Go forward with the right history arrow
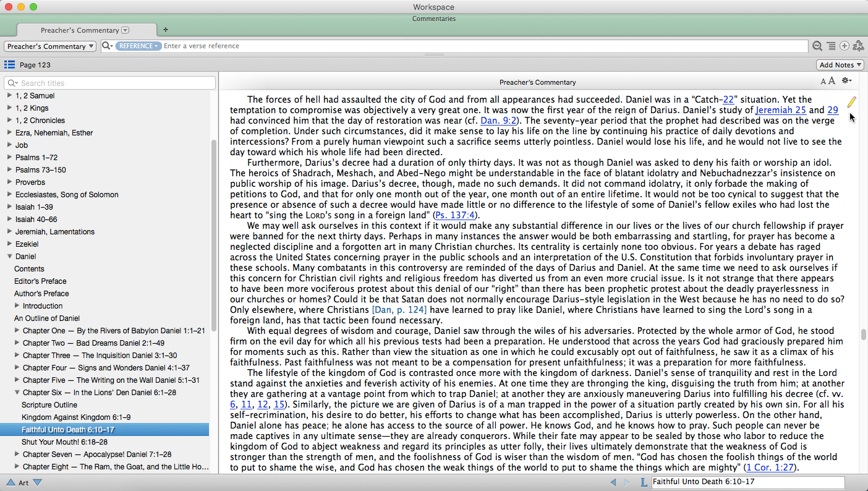868x491 pixels. point(627,482)
